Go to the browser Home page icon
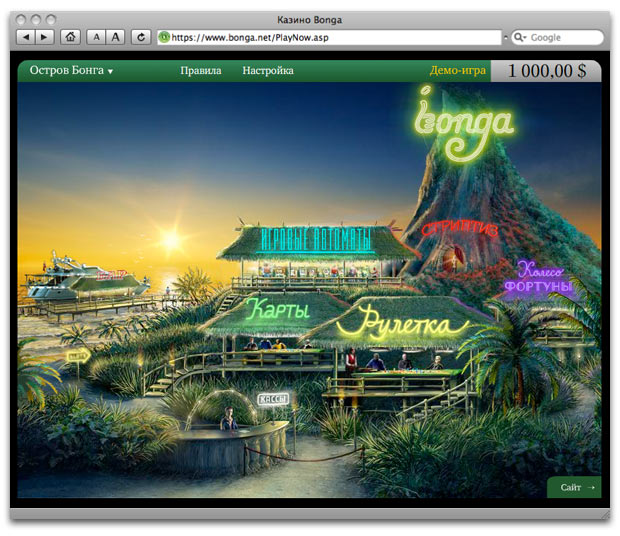The height and width of the screenshot is (536, 620). [x=71, y=37]
